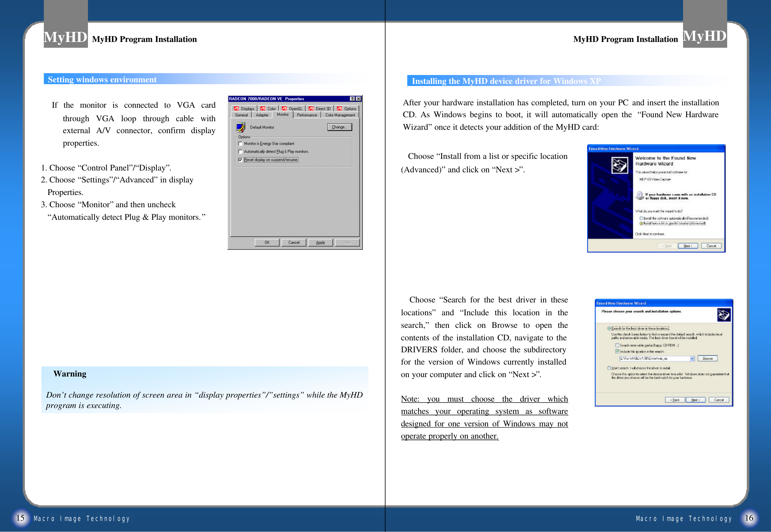The width and height of the screenshot is (771, 532).
Task: Switch to the ATI OpenGL tab
Action: tap(292, 109)
